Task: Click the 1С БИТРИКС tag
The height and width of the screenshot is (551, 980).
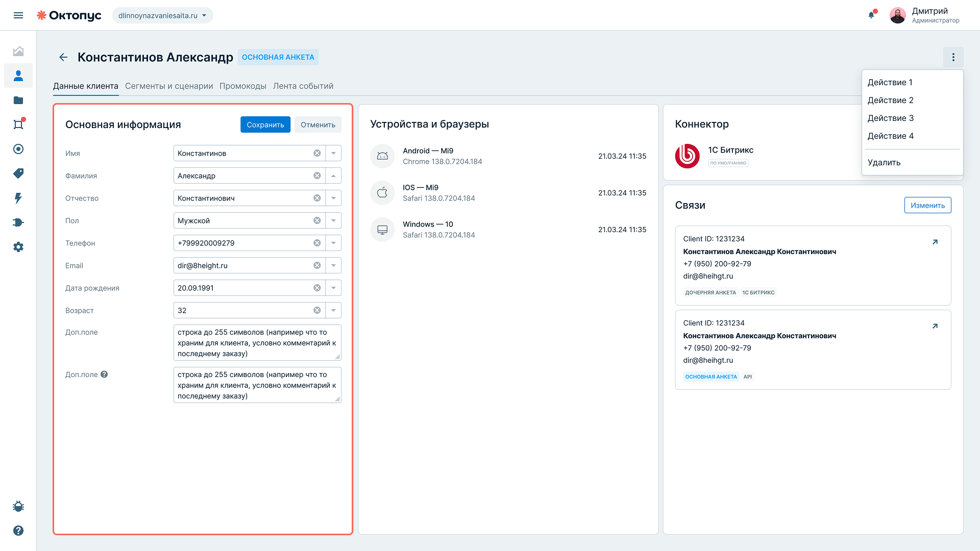Action: point(758,293)
